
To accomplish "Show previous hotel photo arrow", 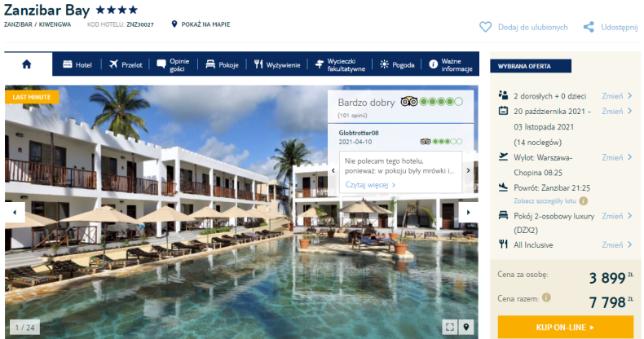I will coord(15,213).
